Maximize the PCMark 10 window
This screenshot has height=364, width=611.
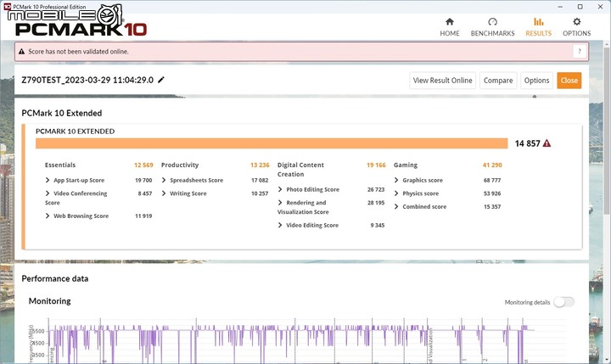click(x=580, y=7)
